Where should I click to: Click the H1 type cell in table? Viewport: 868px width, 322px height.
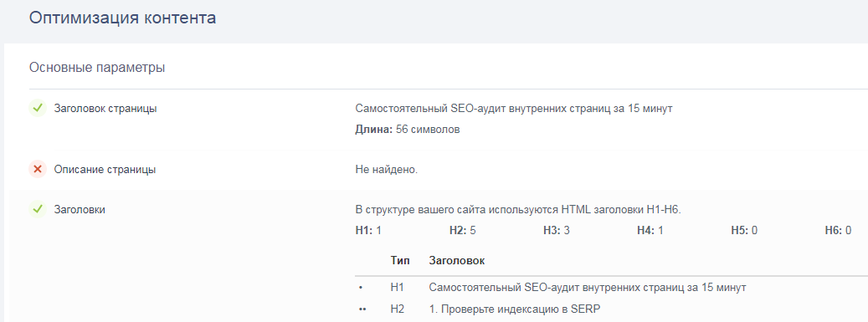(398, 288)
